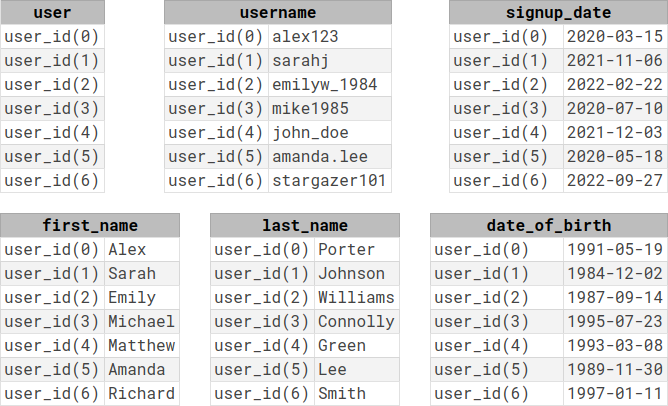Select username 'emilyw_1984'
This screenshot has width=668, height=406.
click(x=330, y=85)
